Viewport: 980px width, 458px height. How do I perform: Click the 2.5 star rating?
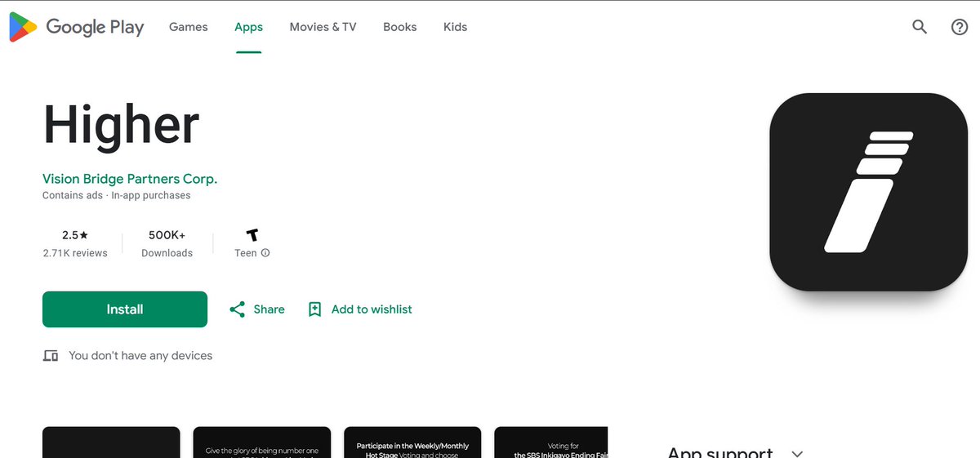(x=75, y=235)
